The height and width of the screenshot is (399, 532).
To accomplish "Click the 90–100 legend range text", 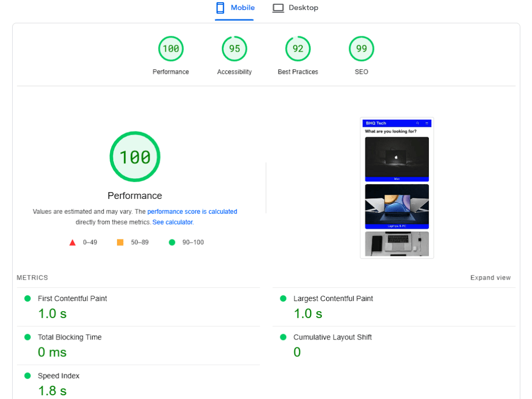I will coord(193,243).
